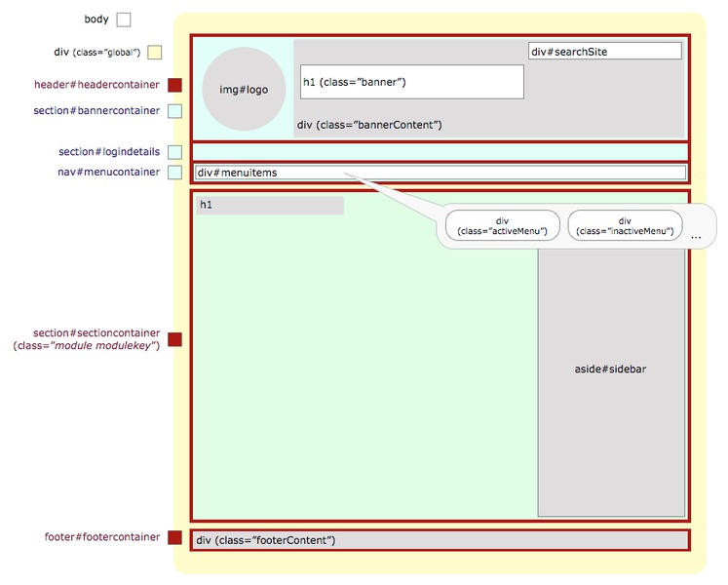Click the white body legend swatch
The height and width of the screenshot is (585, 728).
tap(123, 19)
